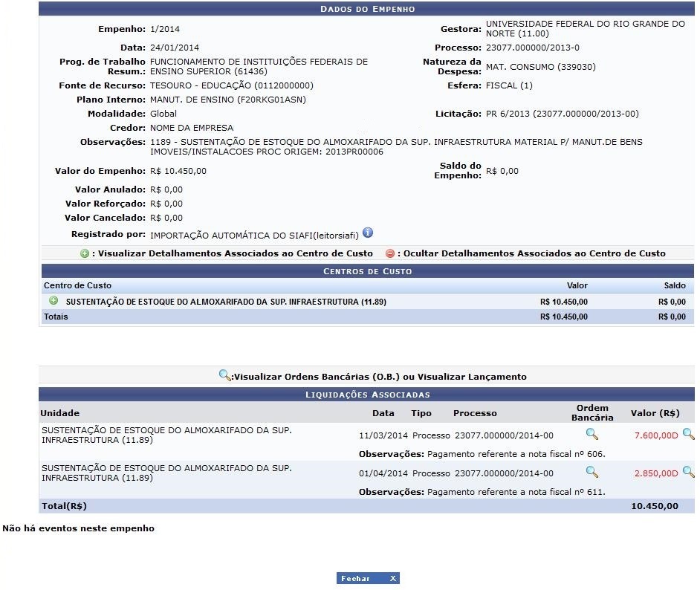Viewport: 700px width, 590px height.
Task: Click Unidade name in the 11/03/2014 liquidation row
Action: tap(166, 435)
